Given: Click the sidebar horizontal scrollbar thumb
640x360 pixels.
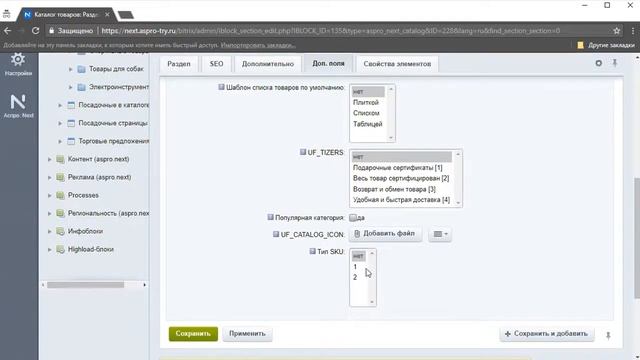Looking at the screenshot, I should coord(85,285).
